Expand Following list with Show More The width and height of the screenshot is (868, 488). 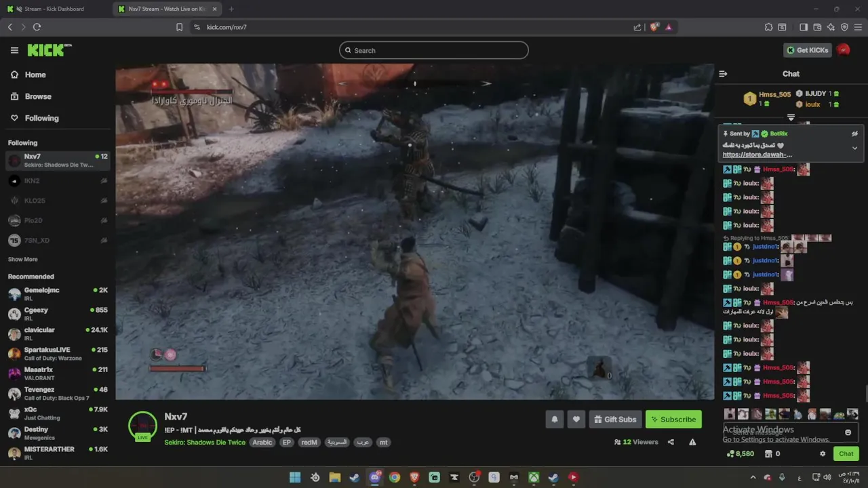pos(23,260)
